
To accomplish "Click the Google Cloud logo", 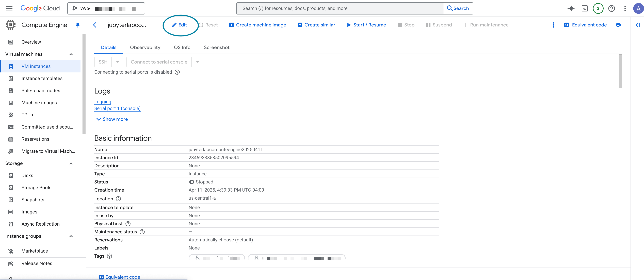I will [x=40, y=8].
